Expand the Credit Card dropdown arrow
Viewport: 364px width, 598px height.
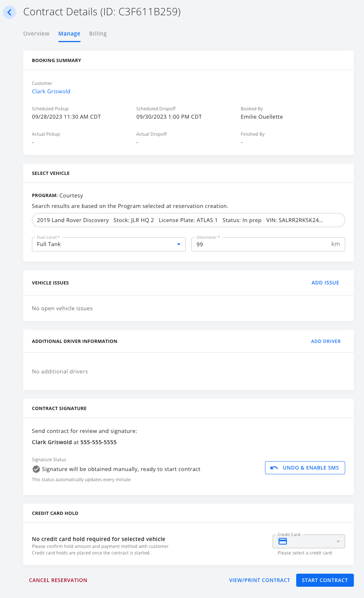pyautogui.click(x=338, y=541)
